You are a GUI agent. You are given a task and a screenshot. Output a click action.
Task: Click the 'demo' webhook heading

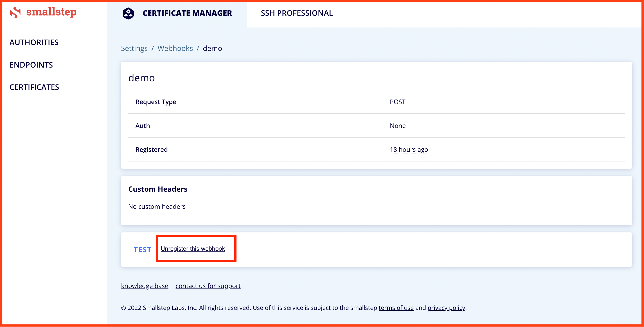(142, 78)
